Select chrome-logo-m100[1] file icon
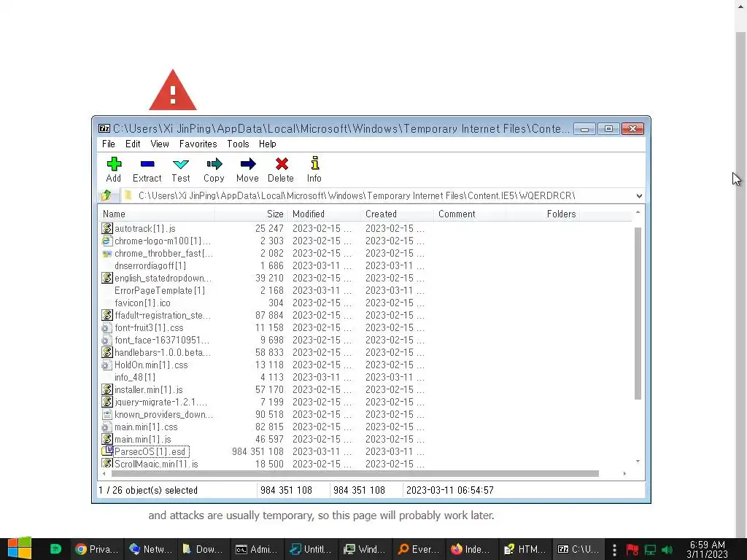Screen dimensions: 747x560 [107, 241]
